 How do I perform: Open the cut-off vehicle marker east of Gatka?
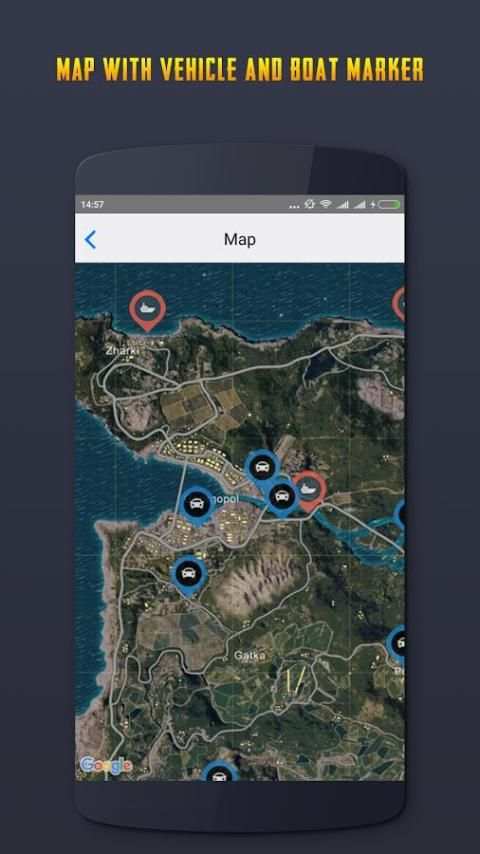pyautogui.click(x=397, y=644)
